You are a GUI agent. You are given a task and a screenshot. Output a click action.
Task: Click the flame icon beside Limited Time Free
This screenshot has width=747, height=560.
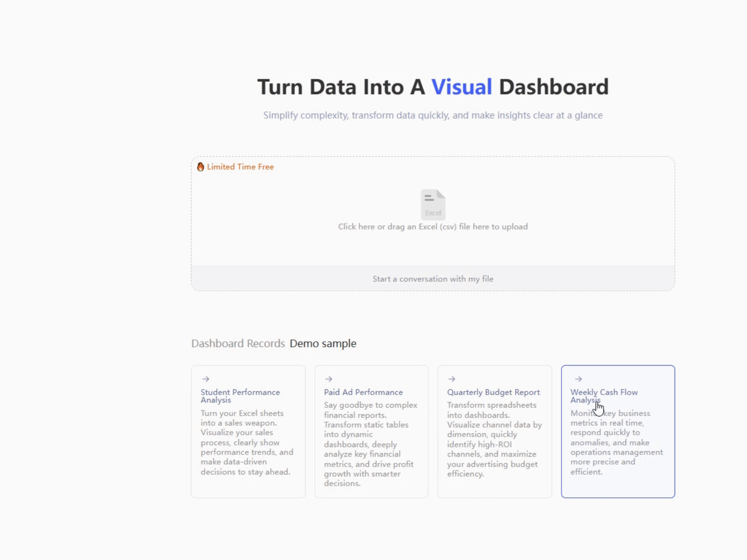(x=200, y=167)
